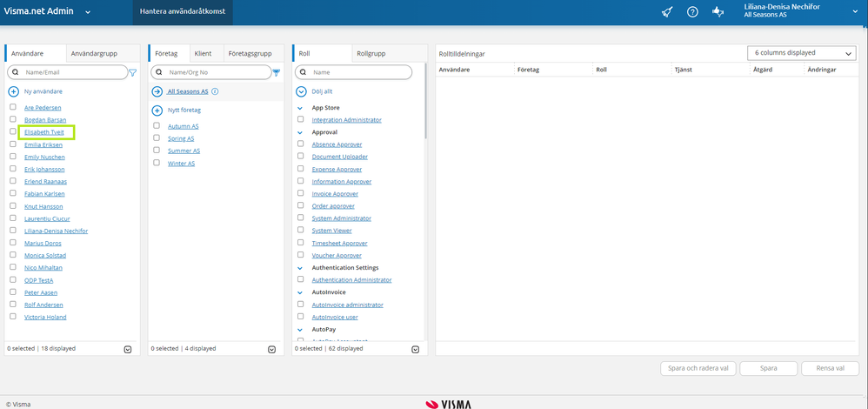Collapse the AutoInvoice role group
This screenshot has width=868, height=409.
tap(301, 292)
